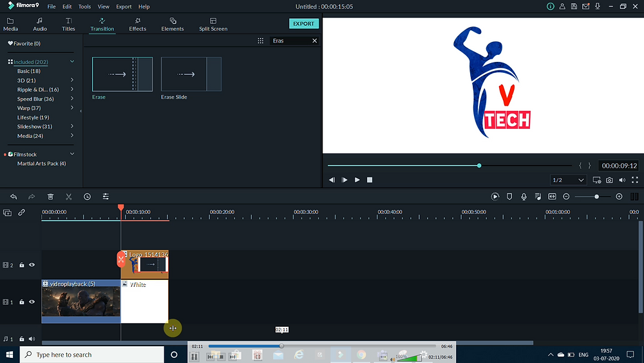The height and width of the screenshot is (363, 644).
Task: Collapse the Included (202) section
Action: 72,62
